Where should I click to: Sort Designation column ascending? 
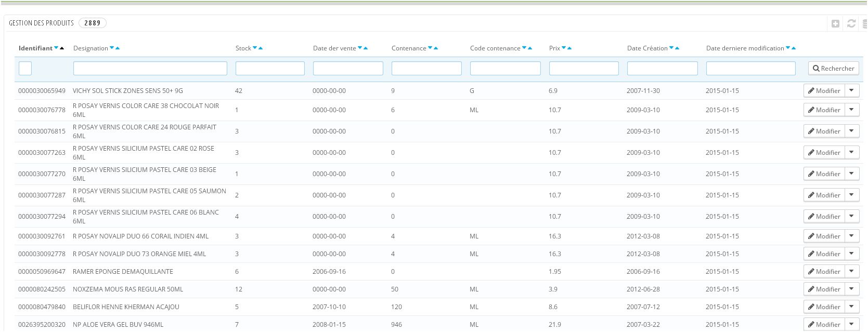coord(118,48)
